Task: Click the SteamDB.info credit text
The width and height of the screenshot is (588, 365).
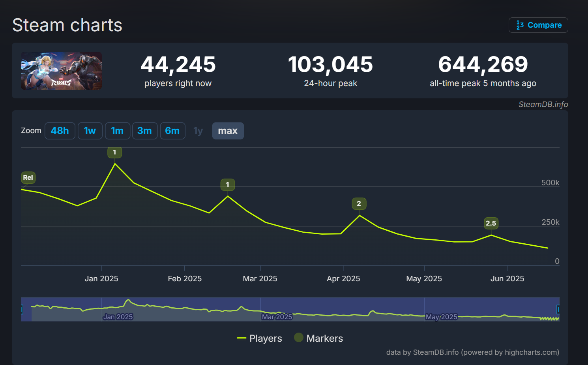Action: tap(543, 104)
